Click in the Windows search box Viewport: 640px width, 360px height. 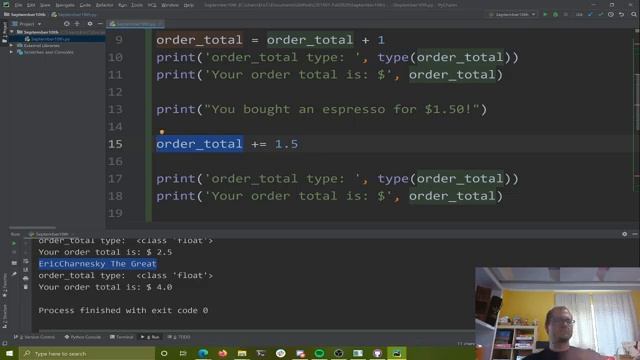87,353
